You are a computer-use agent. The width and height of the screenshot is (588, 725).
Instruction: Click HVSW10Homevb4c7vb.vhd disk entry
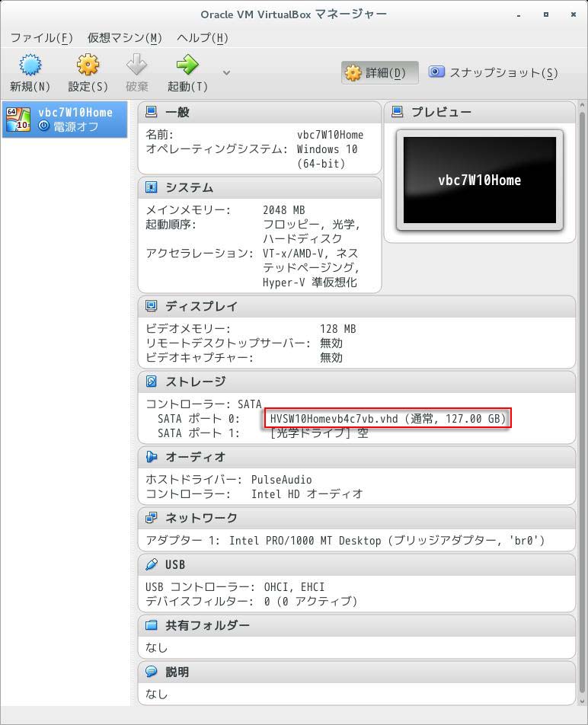[x=388, y=418]
